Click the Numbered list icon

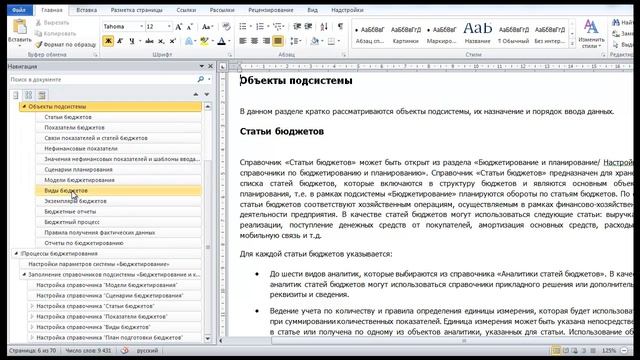[260, 27]
